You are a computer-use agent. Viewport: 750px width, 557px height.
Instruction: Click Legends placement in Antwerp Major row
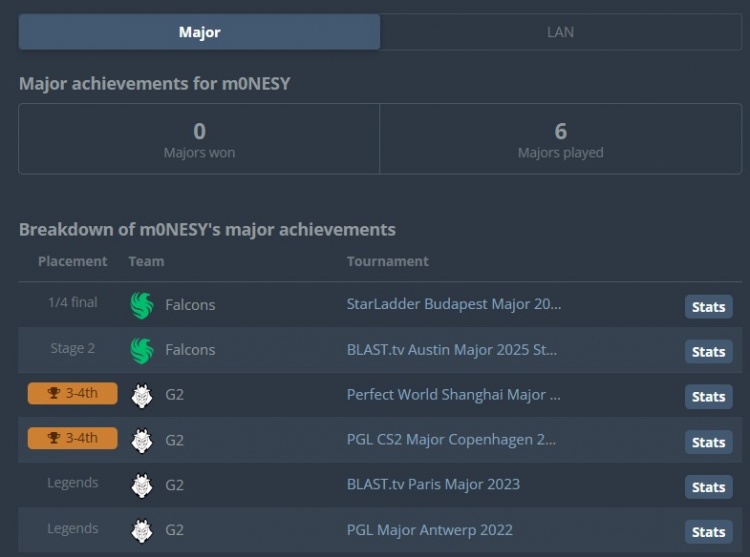(x=73, y=528)
